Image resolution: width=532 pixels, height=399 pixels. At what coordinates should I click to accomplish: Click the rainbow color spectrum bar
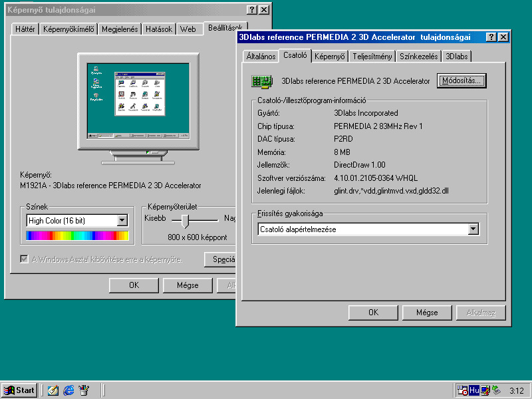[x=77, y=235]
